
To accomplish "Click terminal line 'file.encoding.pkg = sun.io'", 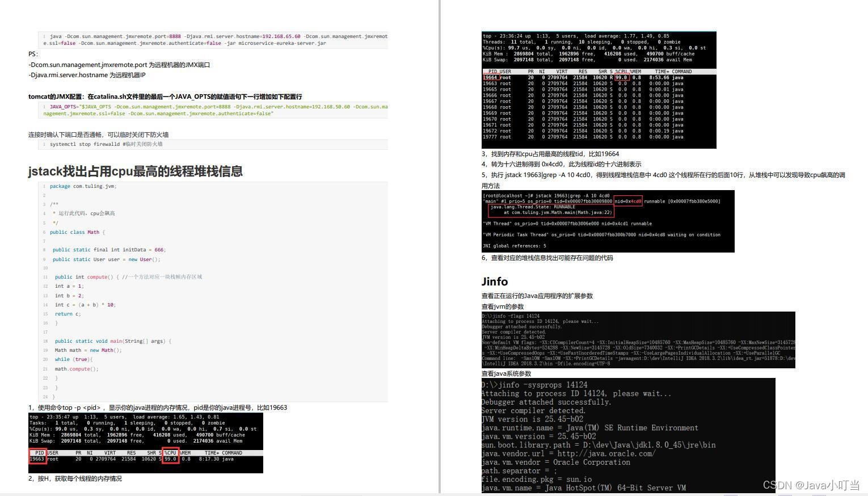I will click(536, 479).
